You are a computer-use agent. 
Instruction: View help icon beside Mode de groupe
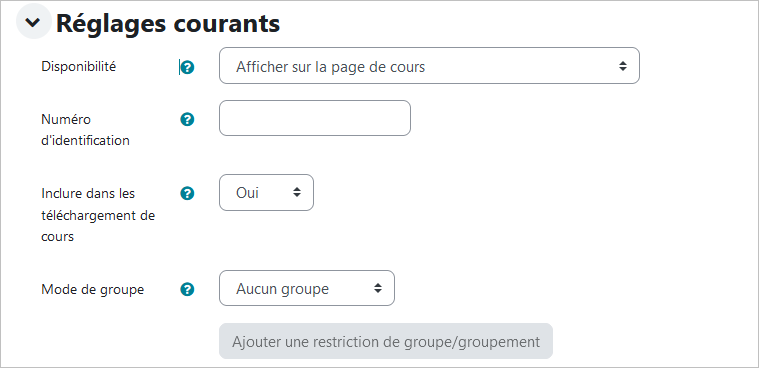pyautogui.click(x=187, y=290)
